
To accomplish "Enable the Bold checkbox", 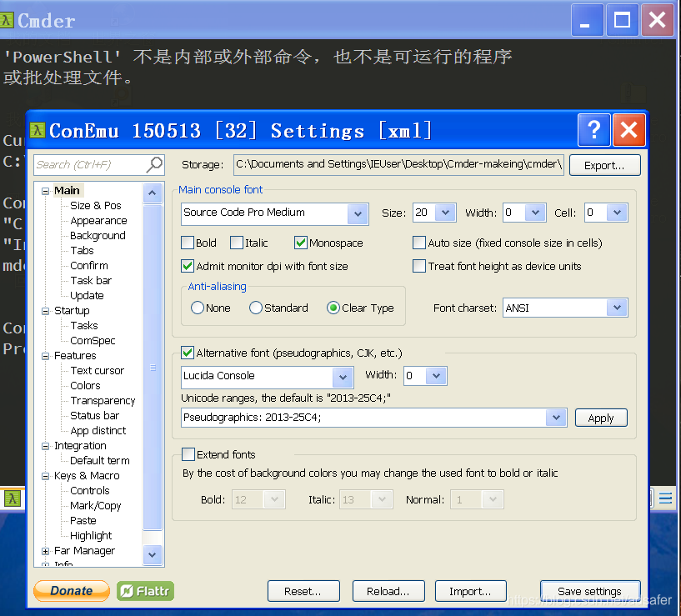I will (188, 243).
